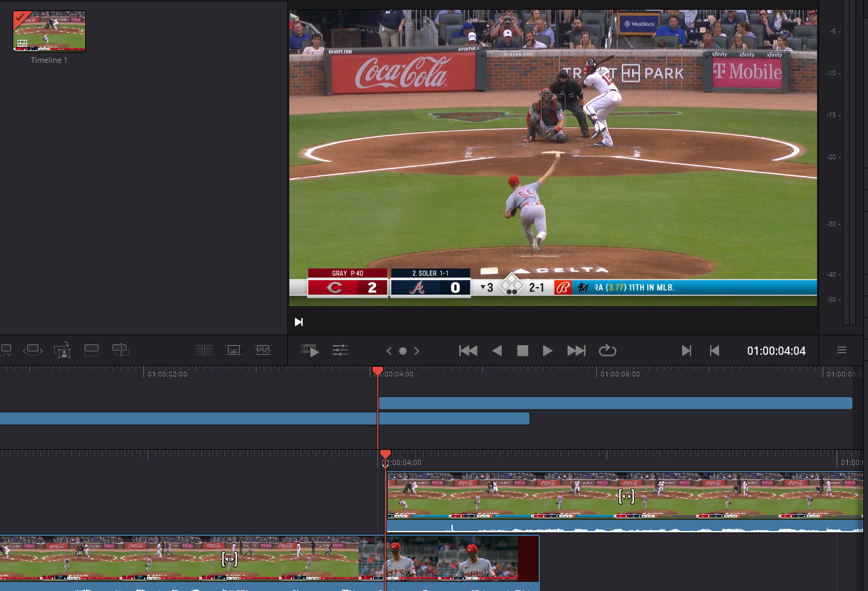
Task: Apply the Smooth Cut transition icon
Action: click(x=263, y=350)
